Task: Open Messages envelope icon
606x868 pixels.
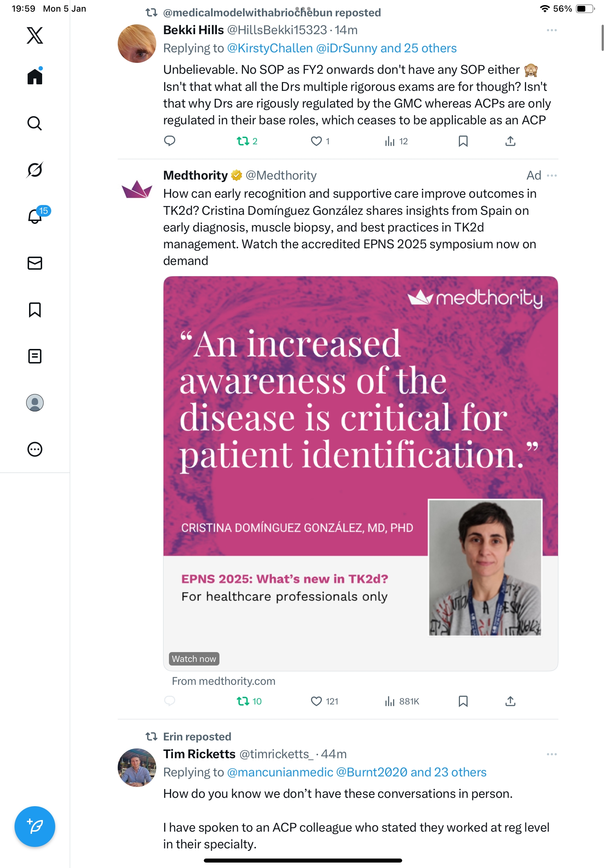Action: pyautogui.click(x=35, y=263)
